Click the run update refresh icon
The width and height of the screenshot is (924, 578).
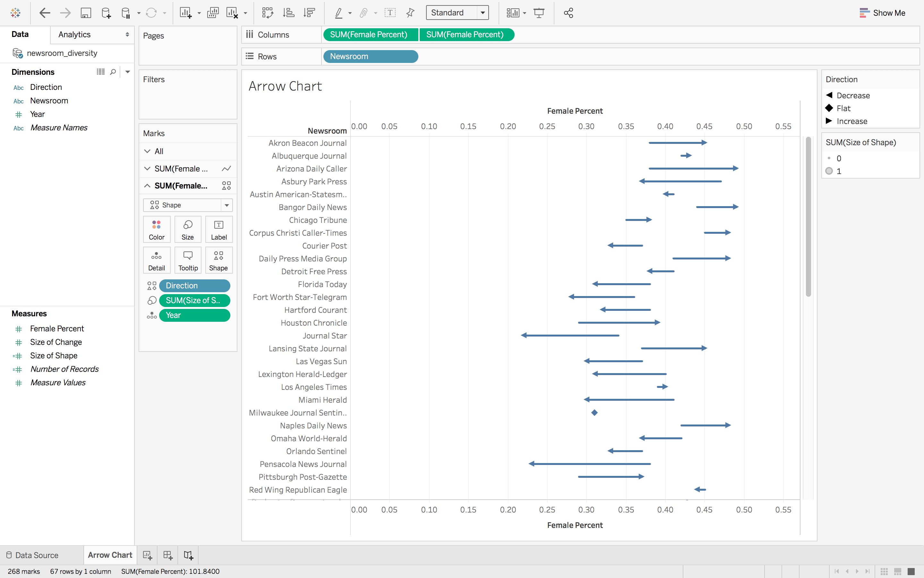click(151, 13)
